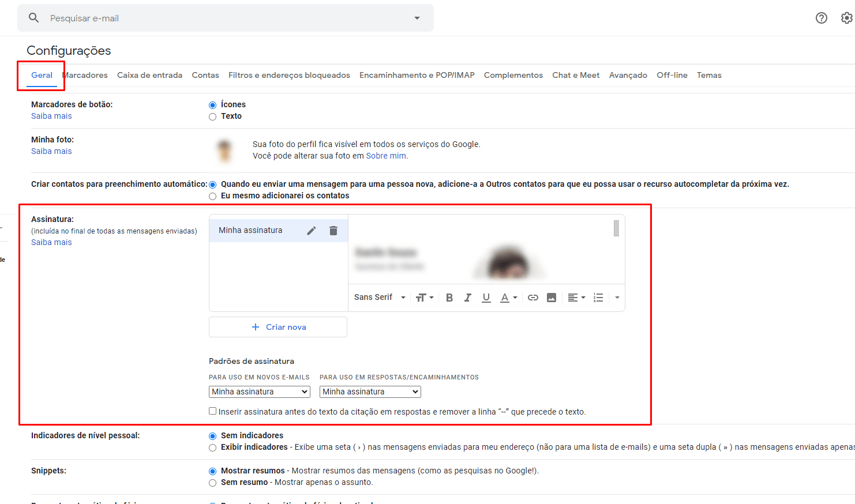The width and height of the screenshot is (855, 504).
Task: Delete signature with the trash icon
Action: (333, 231)
